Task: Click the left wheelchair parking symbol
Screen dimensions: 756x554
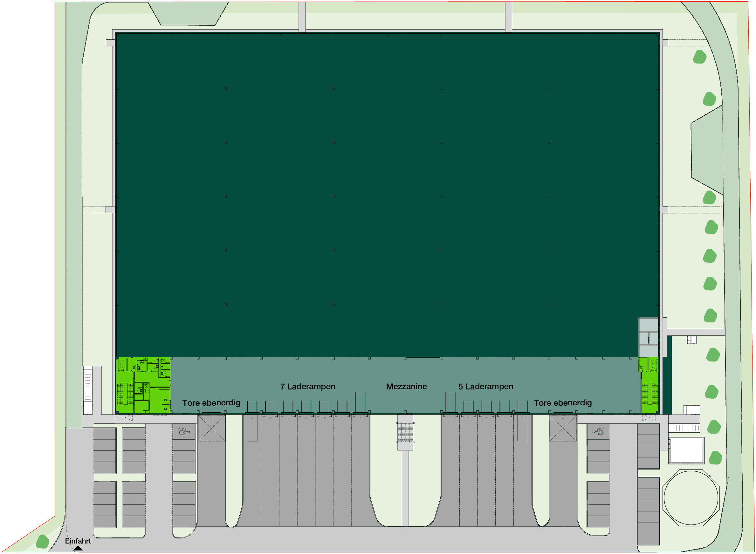Action: point(184,431)
